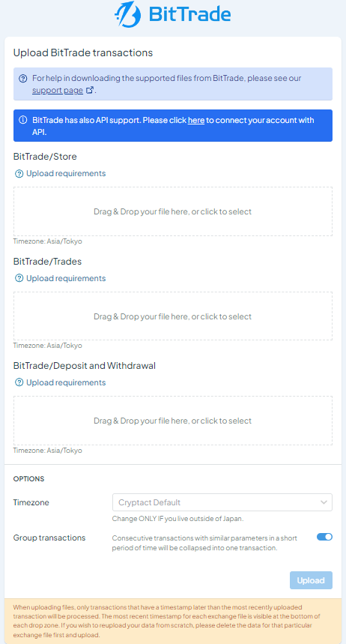Select a file in BitTrade/Store drop zone
The width and height of the screenshot is (346, 644).
coord(173,211)
